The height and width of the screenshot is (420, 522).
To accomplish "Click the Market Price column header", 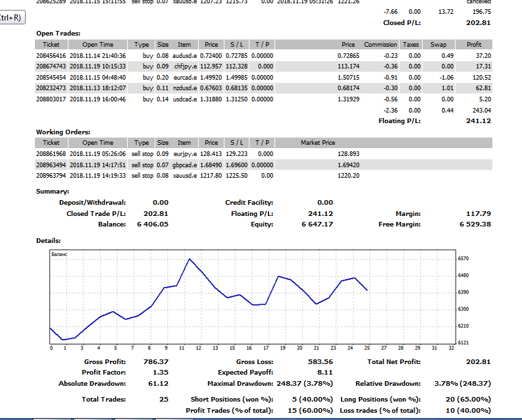I will (x=318, y=143).
